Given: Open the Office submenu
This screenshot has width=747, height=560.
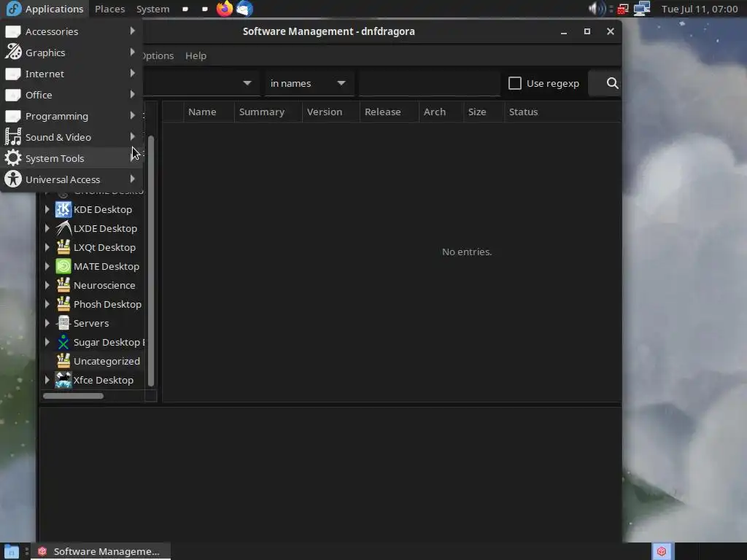Looking at the screenshot, I should click(x=71, y=95).
